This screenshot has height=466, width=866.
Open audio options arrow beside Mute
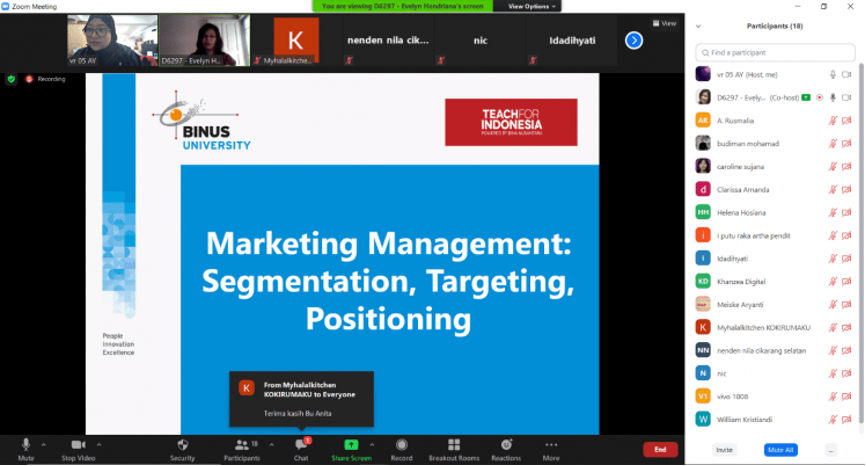coord(44,444)
